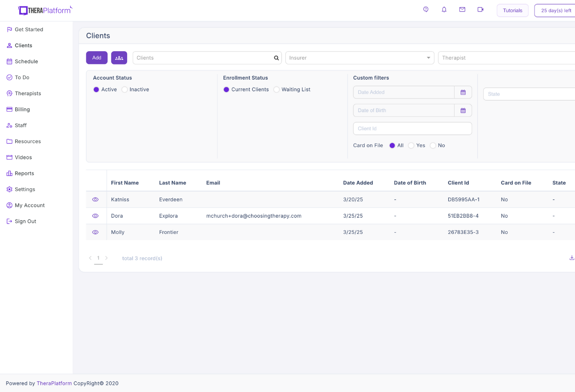Select Waiting List enrollment status
Viewport: 575px width, 392px height.
click(x=276, y=89)
